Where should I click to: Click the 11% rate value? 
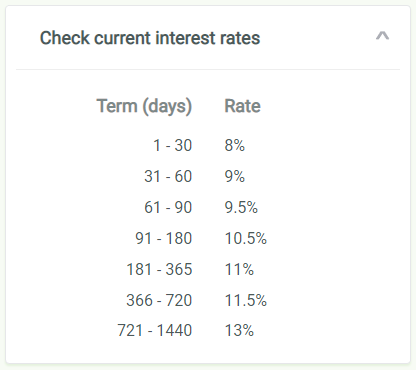(239, 269)
